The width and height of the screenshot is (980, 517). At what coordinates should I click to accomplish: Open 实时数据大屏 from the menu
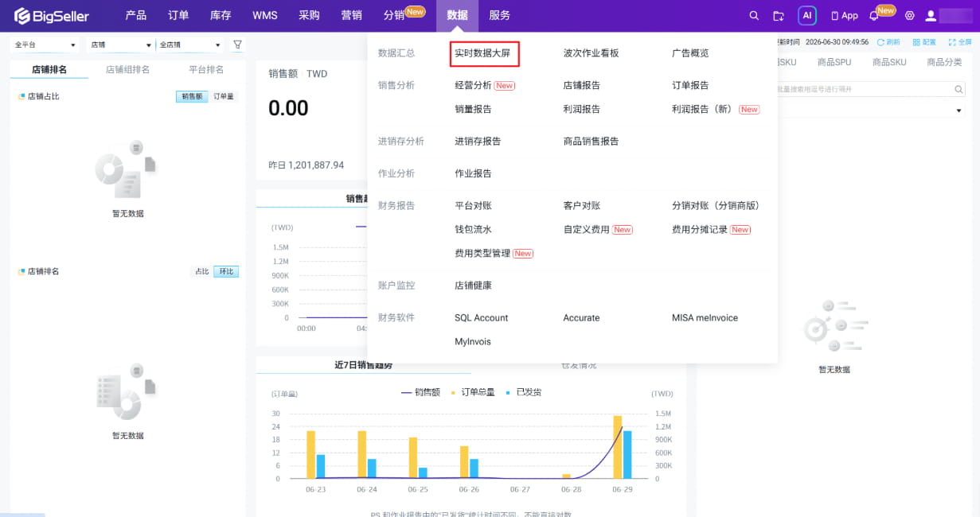[482, 53]
